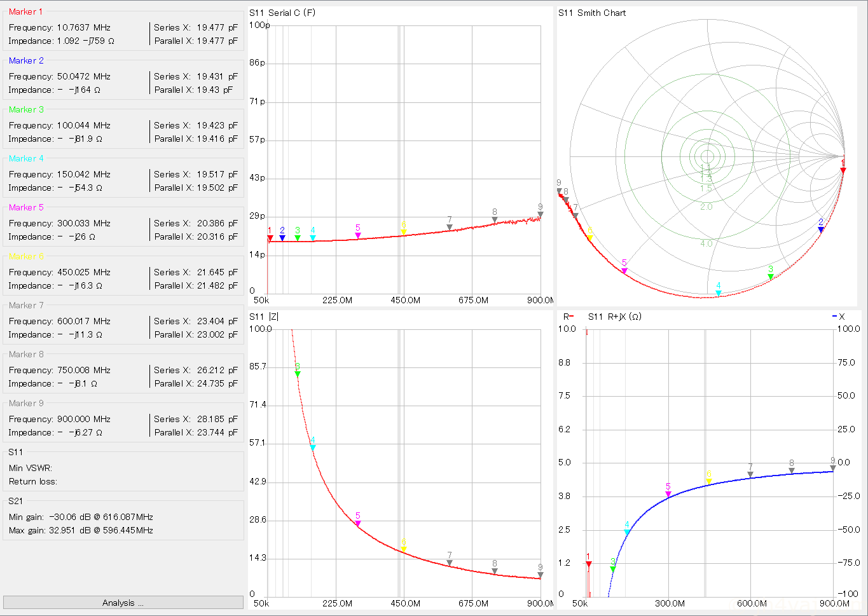Select red marker 1 on Serial C chart
This screenshot has width=868, height=616.
pyautogui.click(x=270, y=238)
